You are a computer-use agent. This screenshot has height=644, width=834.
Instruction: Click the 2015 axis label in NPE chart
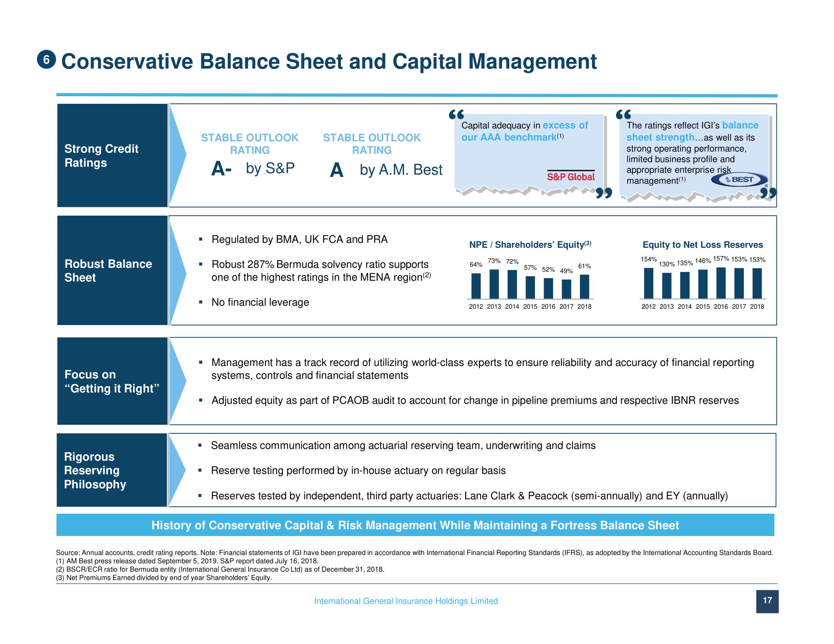[x=530, y=306]
